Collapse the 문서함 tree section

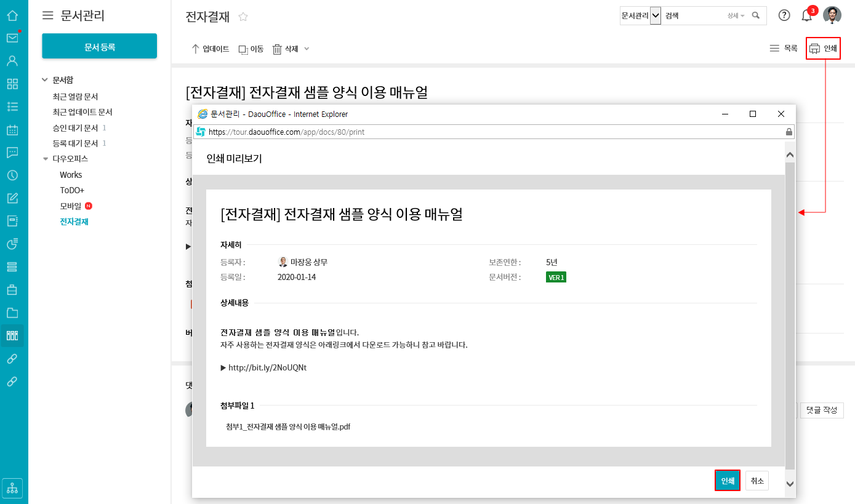tap(44, 80)
